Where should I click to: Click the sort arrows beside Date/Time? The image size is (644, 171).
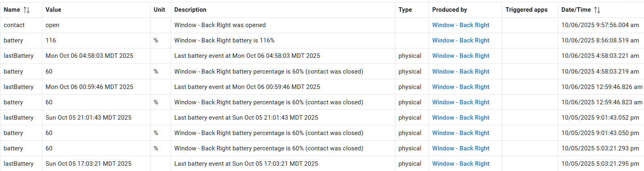[597, 10]
